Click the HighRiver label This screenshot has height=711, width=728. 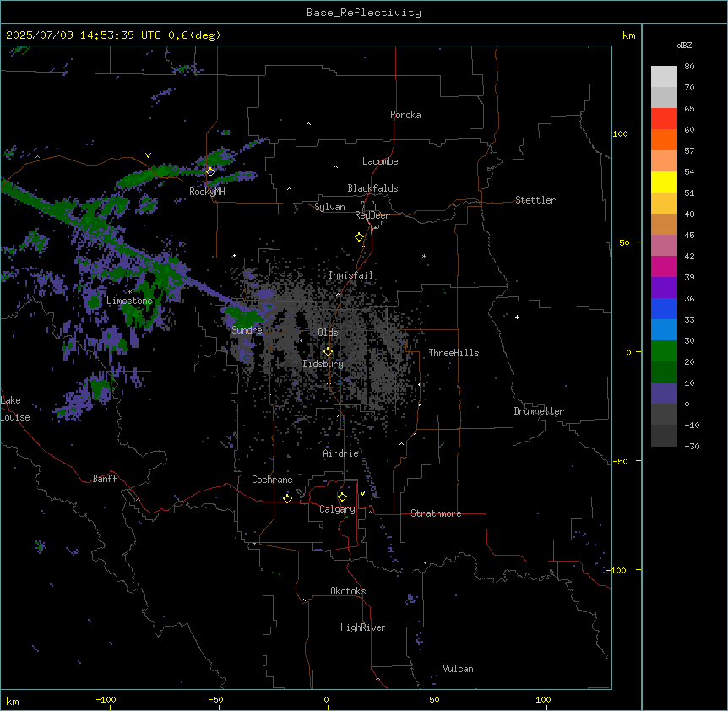click(x=363, y=627)
